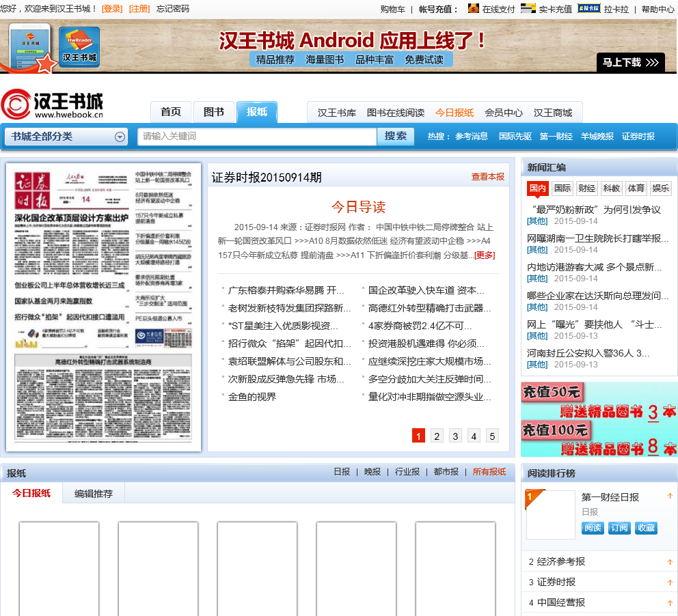Image resolution: width=678 pixels, height=616 pixels.
Task: Open the 图书 tab
Action: tap(214, 112)
